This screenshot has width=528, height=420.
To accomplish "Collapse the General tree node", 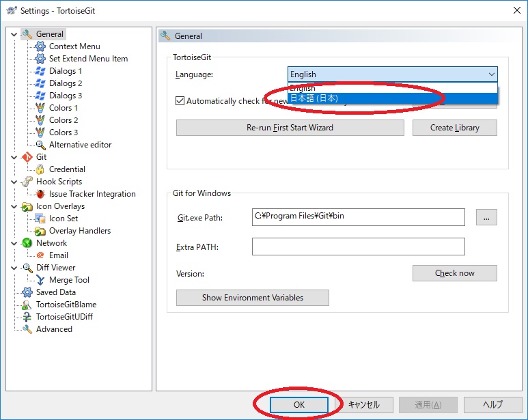I will pos(14,34).
